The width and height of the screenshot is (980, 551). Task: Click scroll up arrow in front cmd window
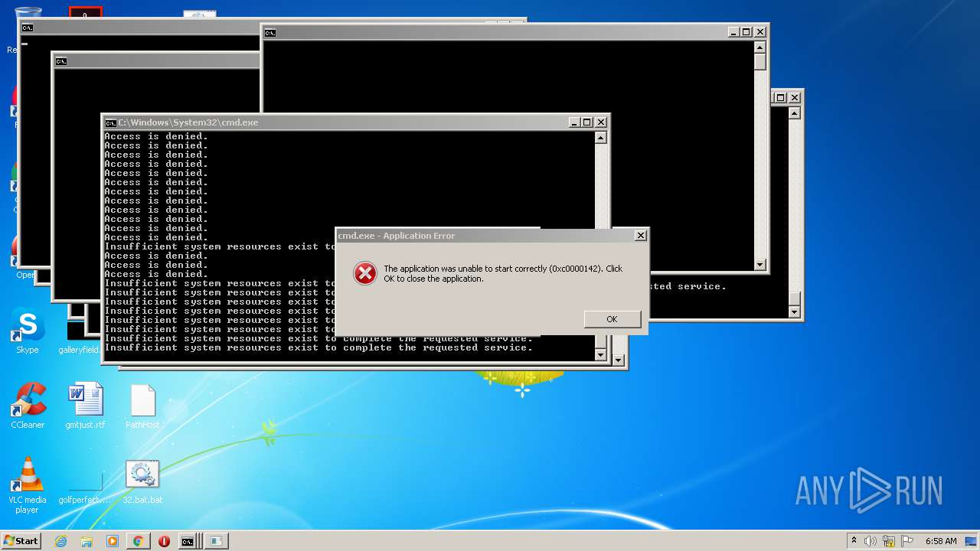click(x=600, y=138)
